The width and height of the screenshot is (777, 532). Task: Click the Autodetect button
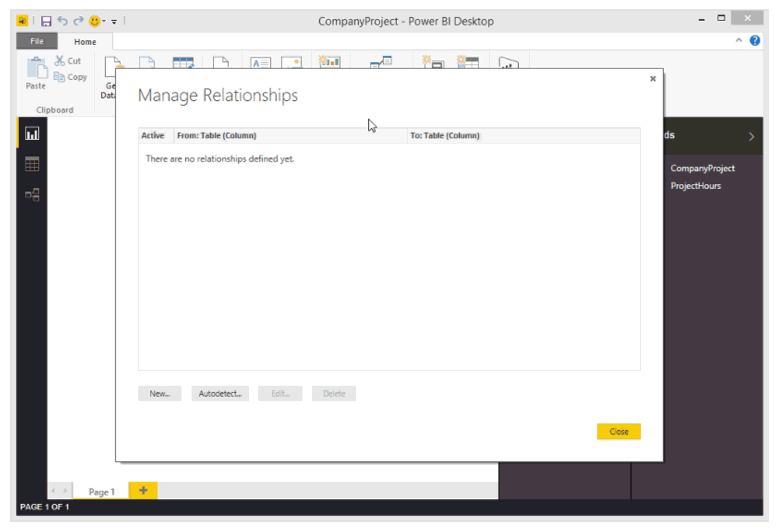(x=220, y=393)
